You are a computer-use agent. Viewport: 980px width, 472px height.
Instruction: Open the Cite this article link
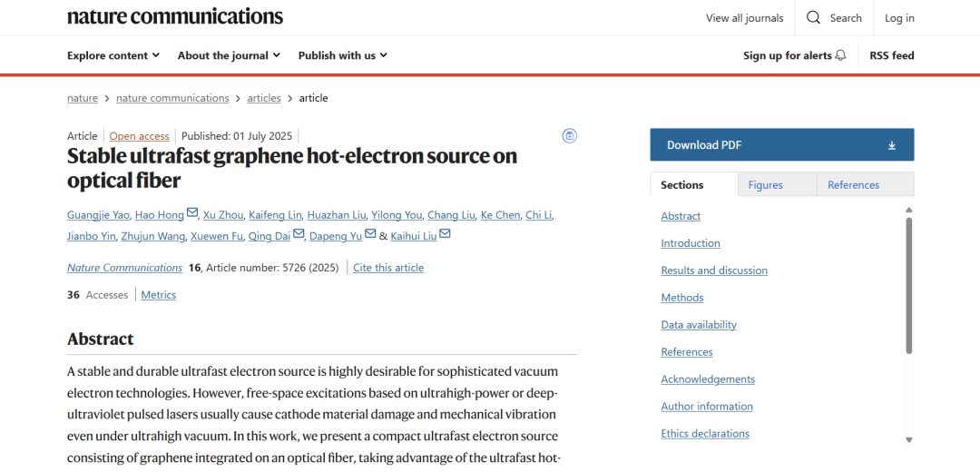tap(388, 268)
